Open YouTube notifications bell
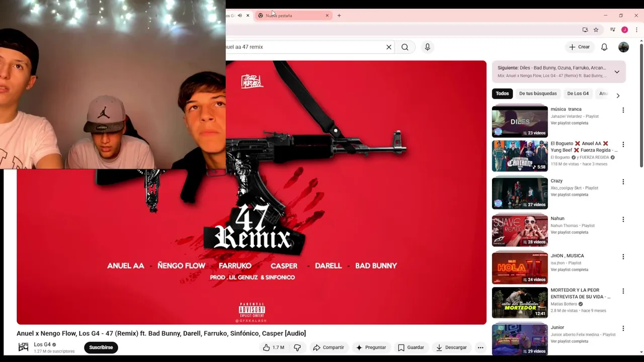This screenshot has width=644, height=362. click(604, 47)
